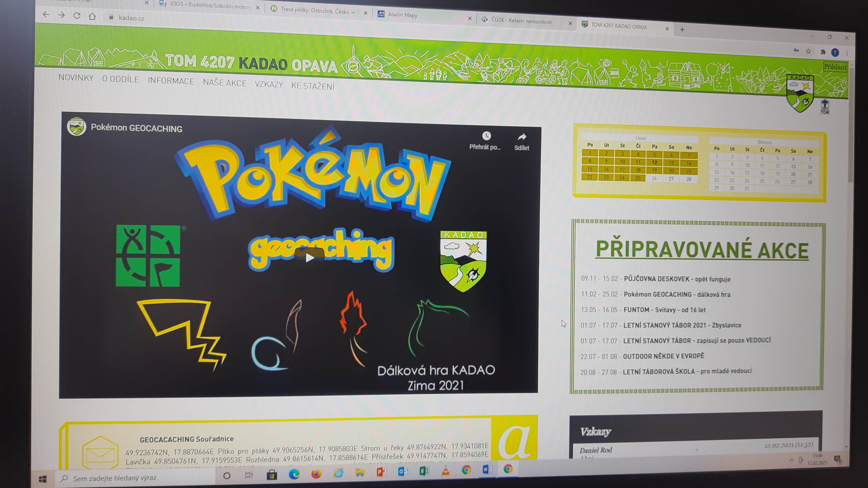Select February 12 in Únor calendar

point(654,162)
